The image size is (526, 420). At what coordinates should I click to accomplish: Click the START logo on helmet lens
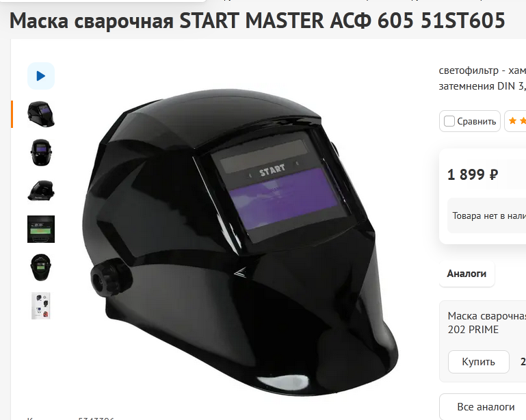[x=272, y=170]
